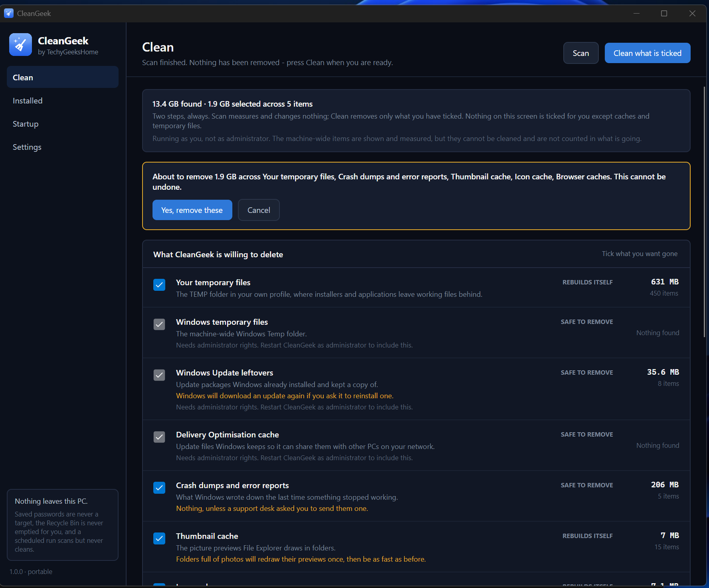Click the '450 items' count
This screenshot has height=588, width=709.
(664, 293)
